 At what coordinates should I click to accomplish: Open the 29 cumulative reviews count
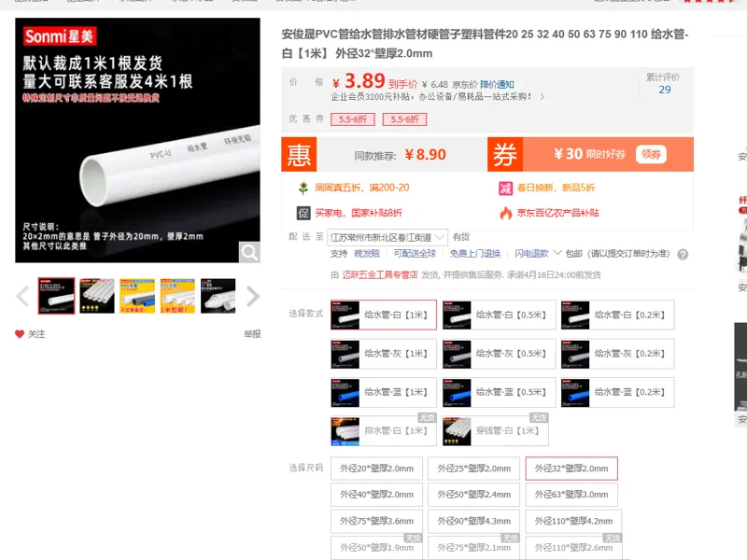click(x=664, y=90)
